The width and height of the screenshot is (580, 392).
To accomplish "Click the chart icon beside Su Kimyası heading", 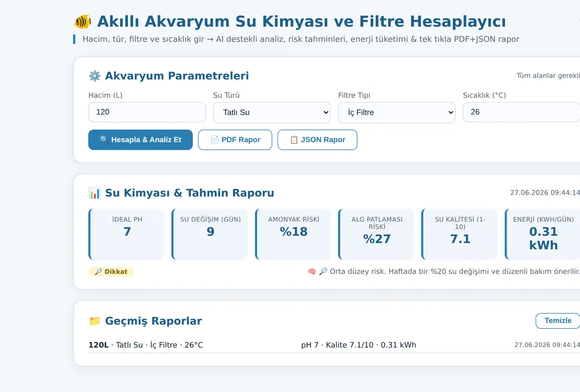I will tap(95, 193).
